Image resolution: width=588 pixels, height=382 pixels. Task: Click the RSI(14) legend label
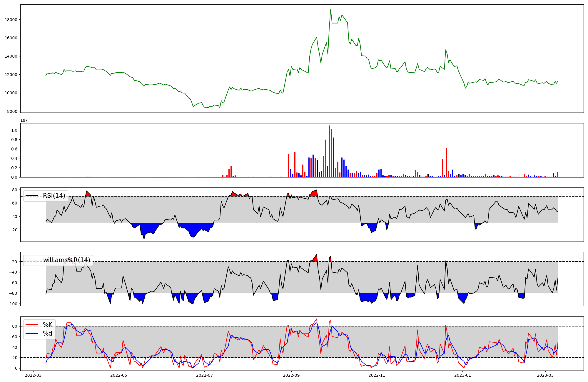pyautogui.click(x=54, y=196)
